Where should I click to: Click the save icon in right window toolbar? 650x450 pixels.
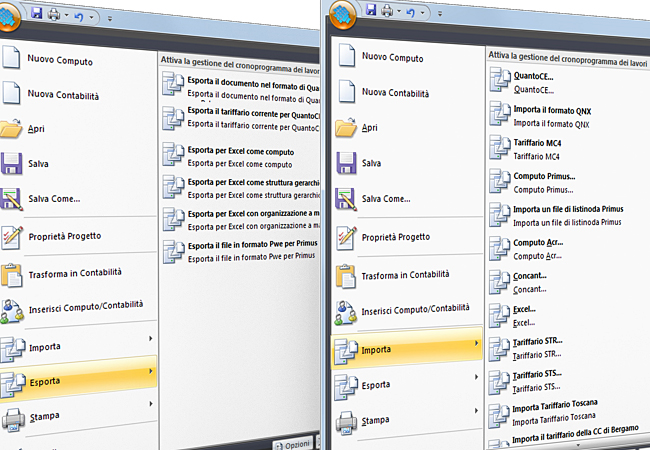pyautogui.click(x=371, y=10)
